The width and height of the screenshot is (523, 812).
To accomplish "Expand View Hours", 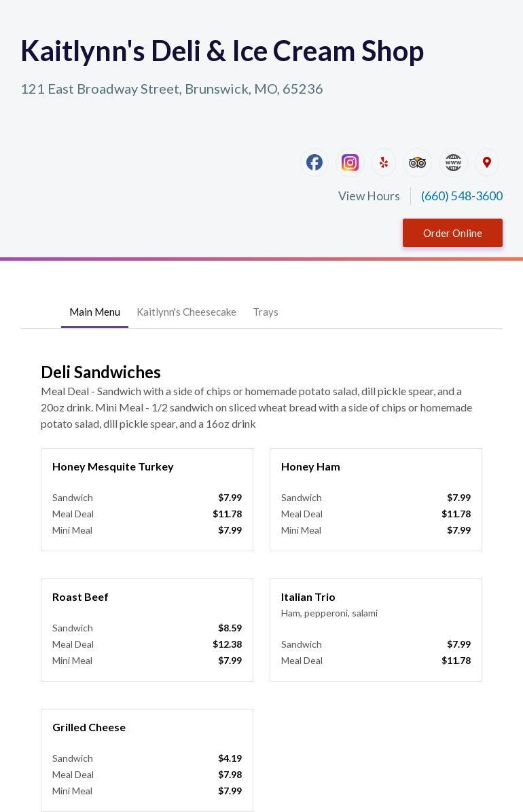I will point(369,196).
